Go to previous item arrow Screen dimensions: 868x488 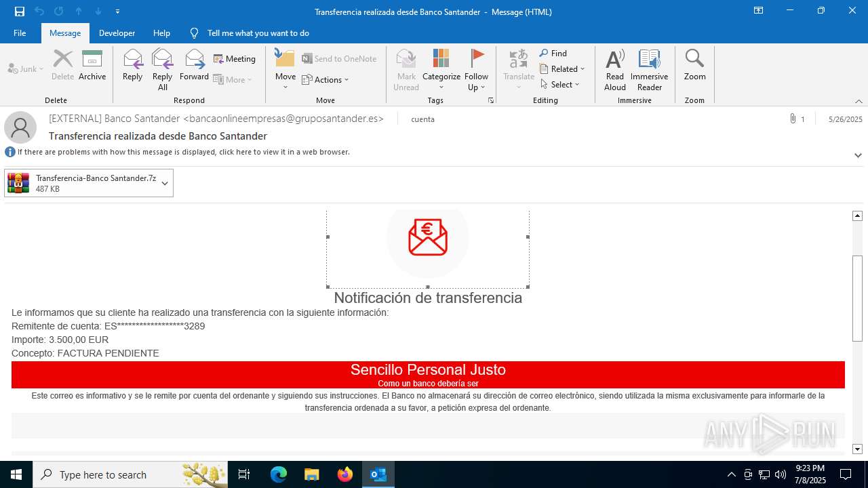coord(79,12)
